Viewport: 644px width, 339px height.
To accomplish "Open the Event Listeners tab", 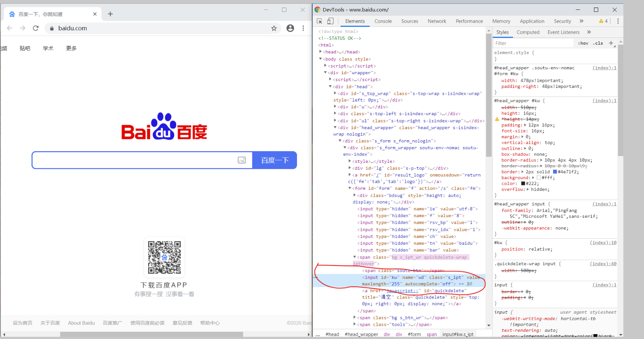I will [x=563, y=32].
